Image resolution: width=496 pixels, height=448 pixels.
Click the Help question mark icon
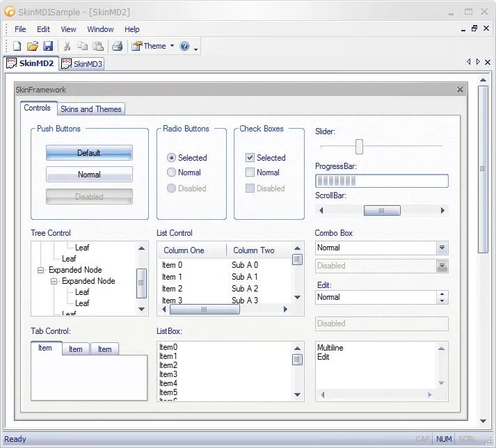click(x=184, y=46)
